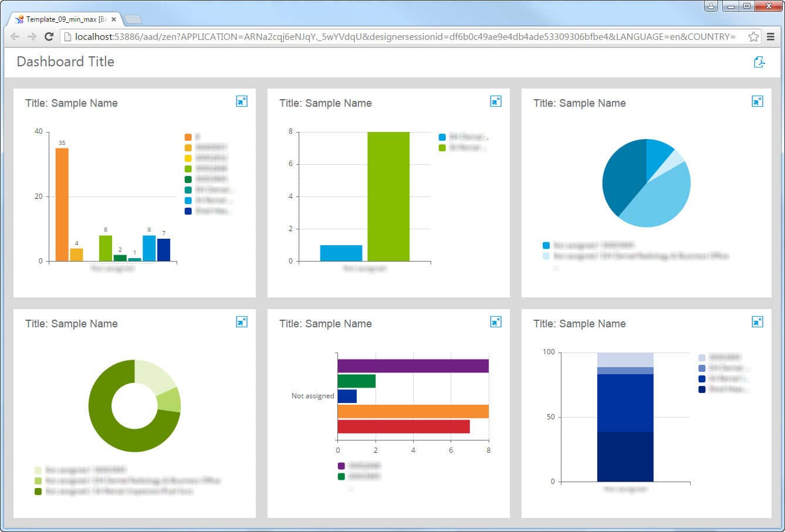The width and height of the screenshot is (785, 532).
Task: Open the Chrome hamburger menu
Action: 771,36
